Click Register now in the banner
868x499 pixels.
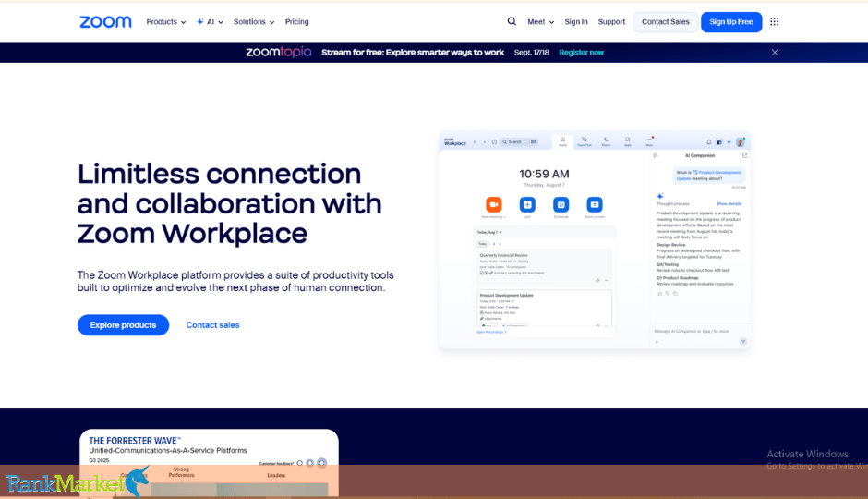581,52
